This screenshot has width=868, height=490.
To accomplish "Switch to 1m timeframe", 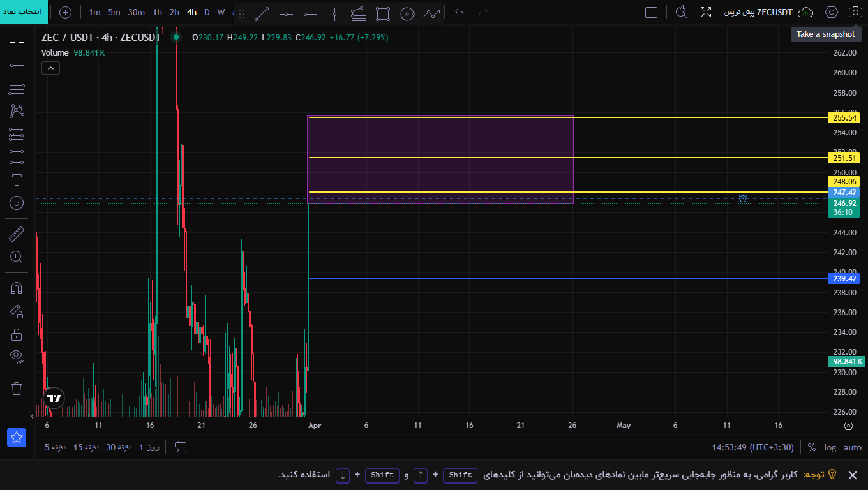I will [94, 12].
